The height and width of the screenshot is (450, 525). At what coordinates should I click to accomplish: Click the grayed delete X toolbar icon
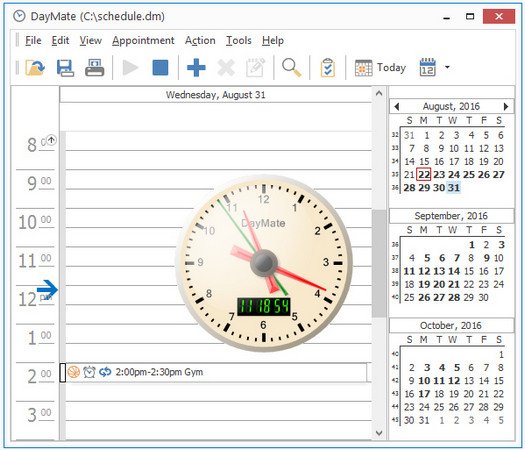coord(226,68)
